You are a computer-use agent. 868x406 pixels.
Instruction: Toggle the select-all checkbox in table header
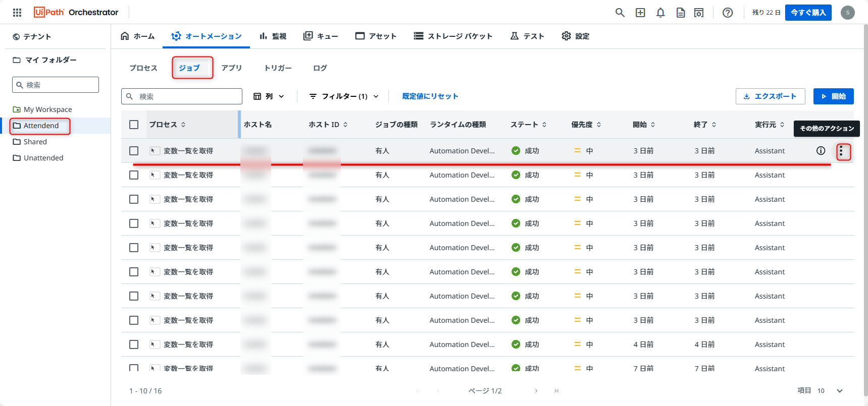[x=134, y=125]
